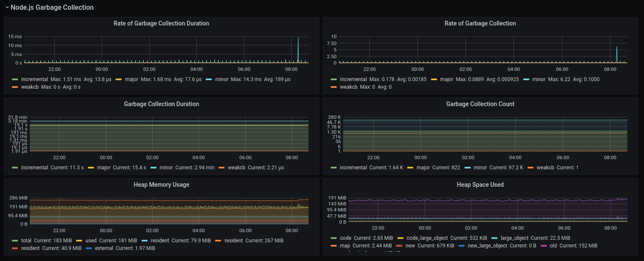Toggle the resident series showing 267 MiB
Image resolution: width=644 pixels, height=261 pixels.
point(233,241)
